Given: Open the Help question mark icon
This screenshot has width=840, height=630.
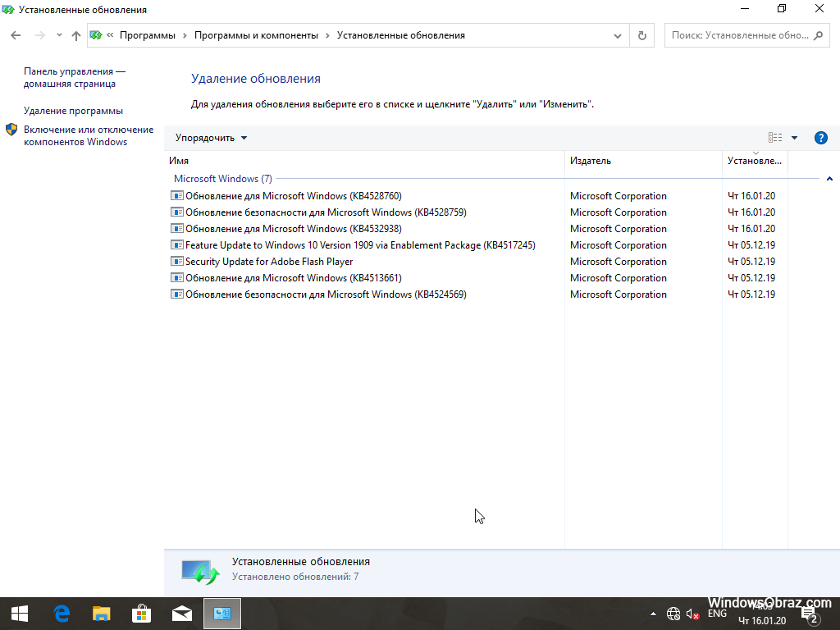Looking at the screenshot, I should [x=820, y=138].
